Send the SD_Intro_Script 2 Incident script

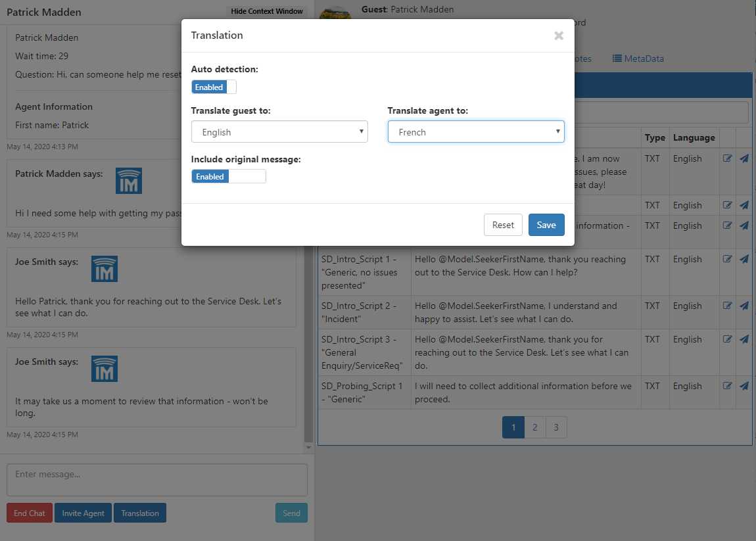[x=744, y=306]
